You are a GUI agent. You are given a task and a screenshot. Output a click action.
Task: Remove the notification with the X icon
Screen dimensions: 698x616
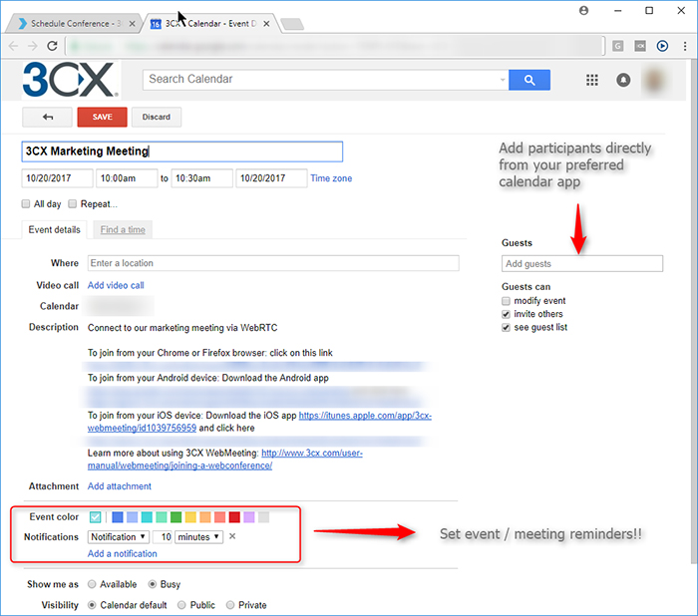[x=232, y=536]
